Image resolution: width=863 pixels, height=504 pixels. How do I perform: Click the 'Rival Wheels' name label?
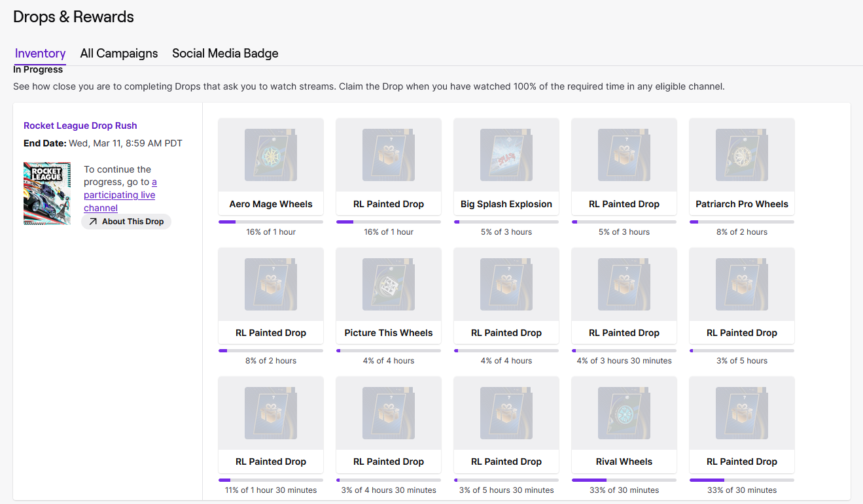pyautogui.click(x=624, y=462)
